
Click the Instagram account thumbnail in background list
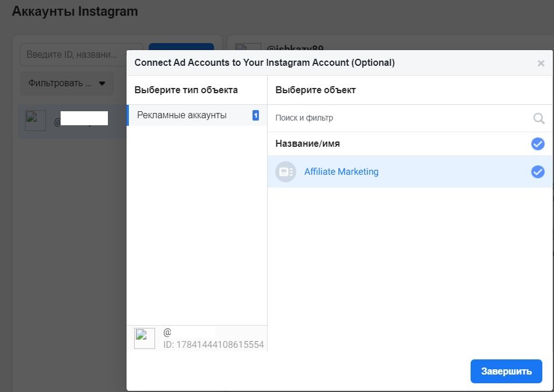coord(36,121)
